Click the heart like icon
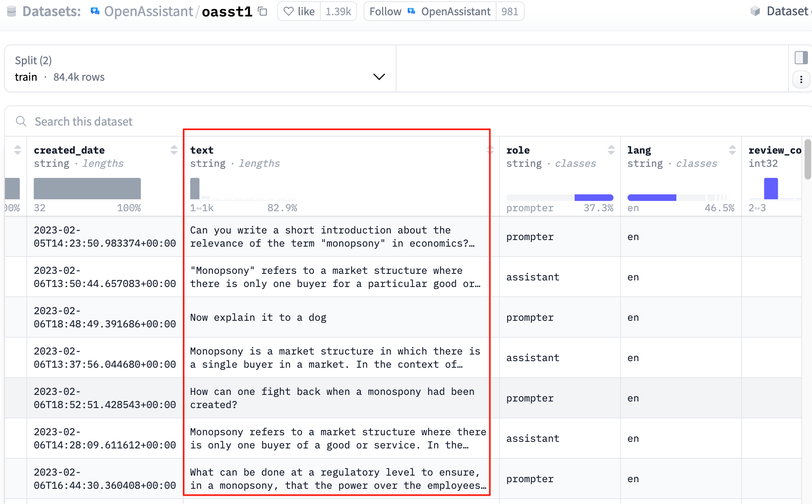812x504 pixels. (x=289, y=12)
